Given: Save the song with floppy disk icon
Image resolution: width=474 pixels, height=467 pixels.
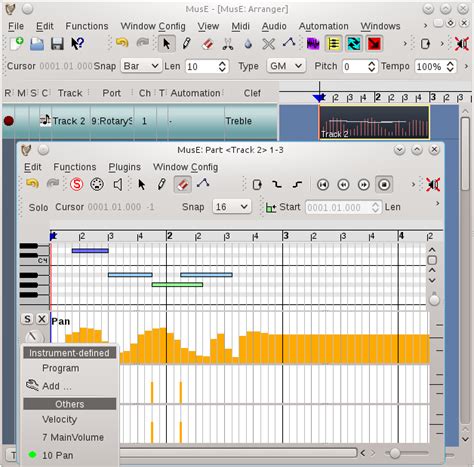Looking at the screenshot, I should pyautogui.click(x=57, y=44).
